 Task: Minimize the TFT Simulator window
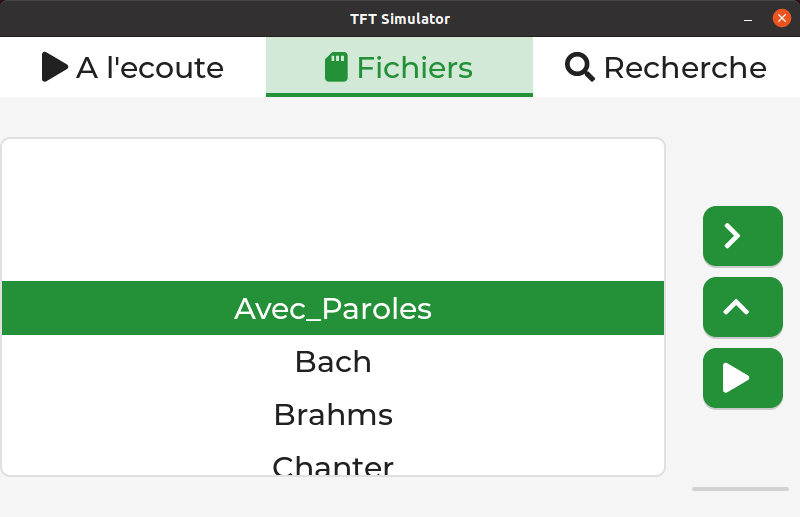[748, 19]
